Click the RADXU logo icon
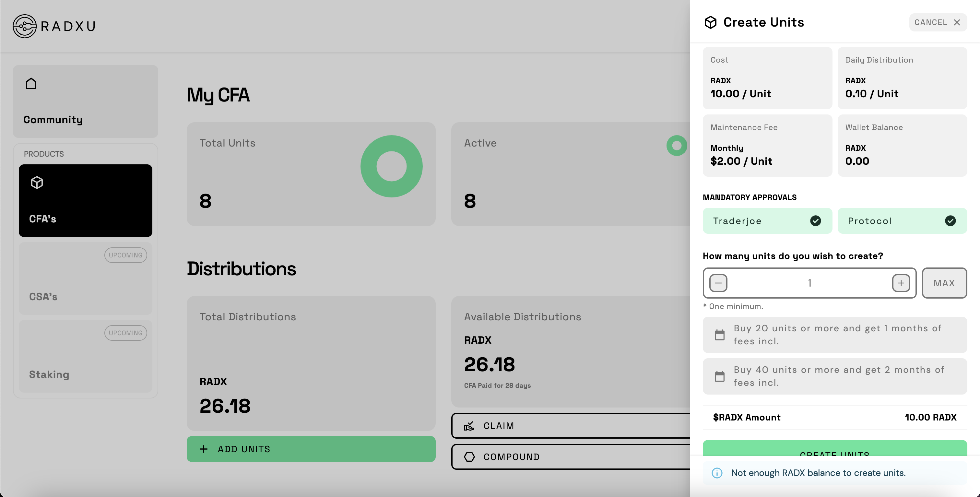The image size is (980, 497). tap(24, 26)
